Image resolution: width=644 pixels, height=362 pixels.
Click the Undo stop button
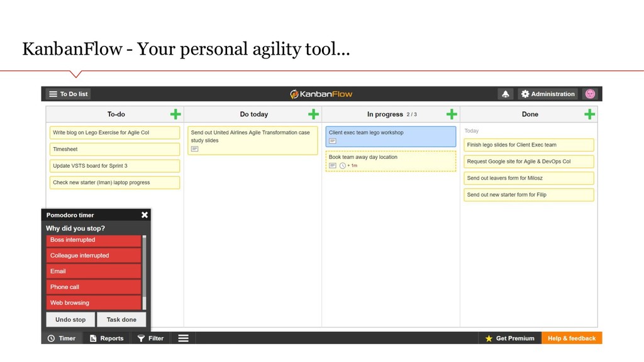pos(70,319)
